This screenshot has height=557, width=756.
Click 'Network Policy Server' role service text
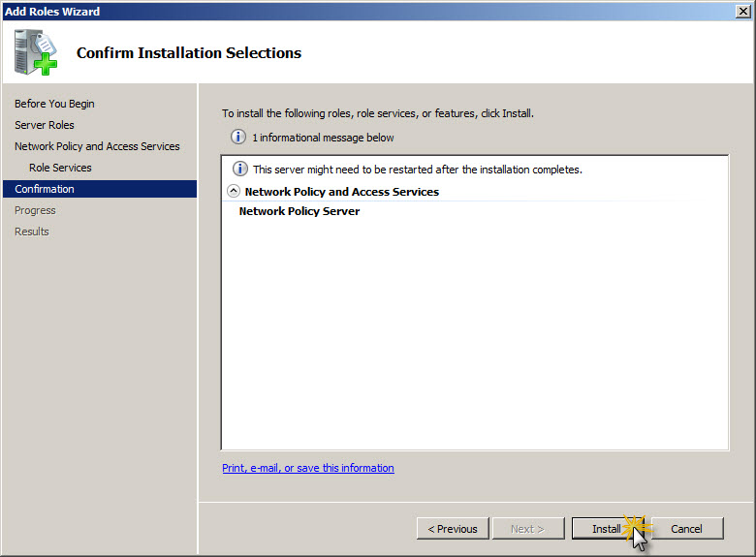[x=299, y=211]
